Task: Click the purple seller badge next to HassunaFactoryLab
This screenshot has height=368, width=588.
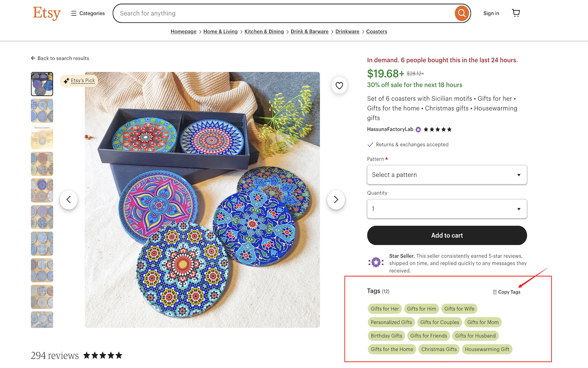Action: coord(418,129)
